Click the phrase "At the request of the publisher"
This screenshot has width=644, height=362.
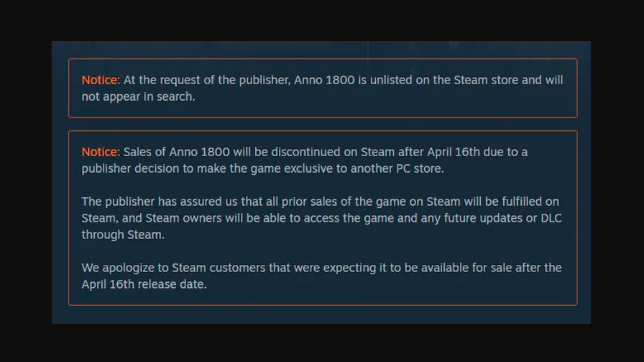(x=207, y=80)
